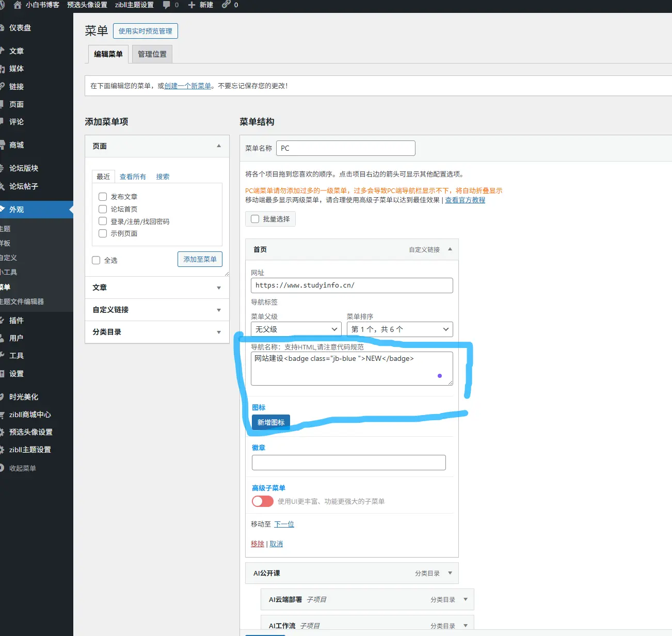Open the 商城 shop sidebar item
The height and width of the screenshot is (636, 672).
pos(17,145)
